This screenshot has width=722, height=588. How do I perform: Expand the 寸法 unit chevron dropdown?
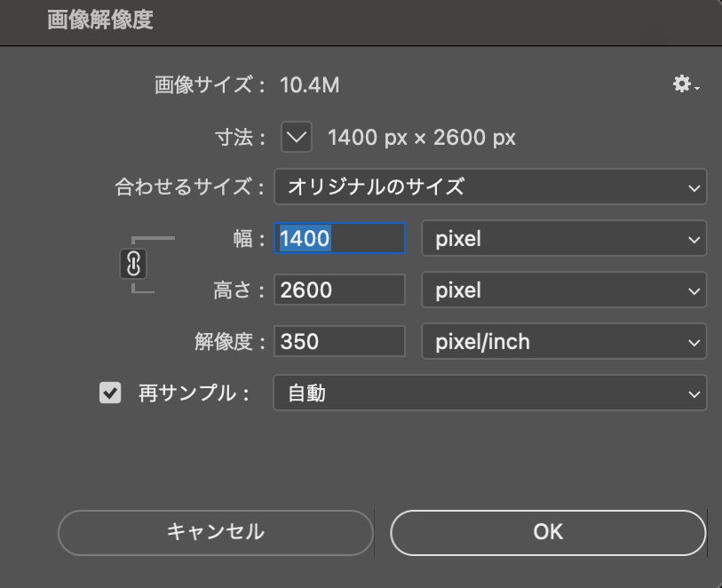(x=297, y=137)
